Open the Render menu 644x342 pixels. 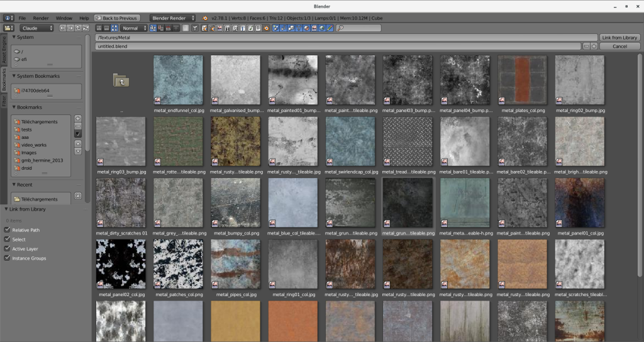(x=41, y=18)
